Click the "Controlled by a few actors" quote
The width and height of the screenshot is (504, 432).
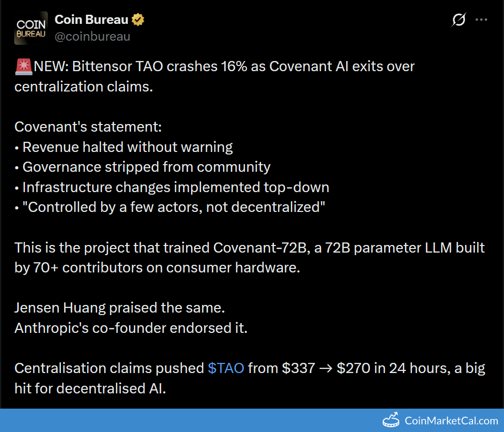tap(174, 207)
